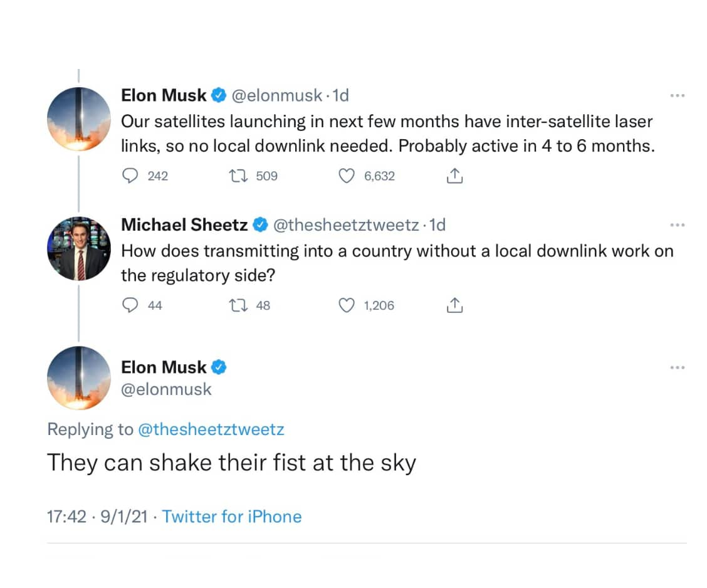
Task: Click the @thesheetztweetz handle beside Michael Sheetz
Action: 346,224
